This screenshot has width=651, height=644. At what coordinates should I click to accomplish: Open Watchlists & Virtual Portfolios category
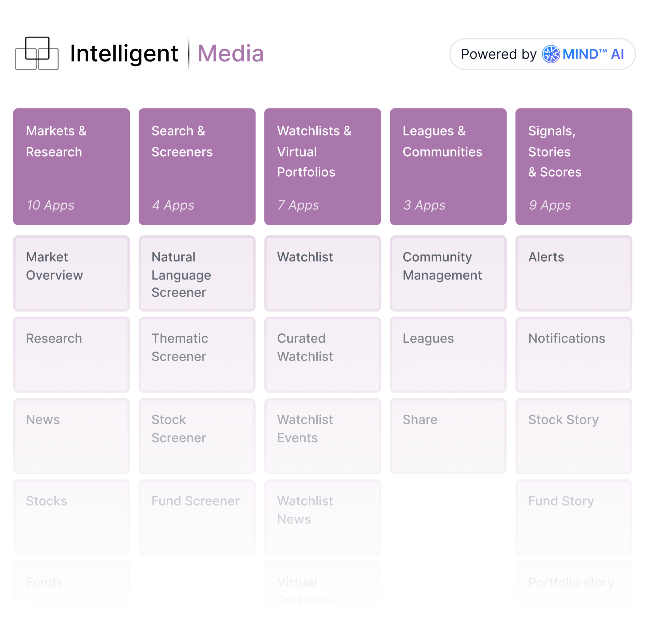click(x=322, y=166)
